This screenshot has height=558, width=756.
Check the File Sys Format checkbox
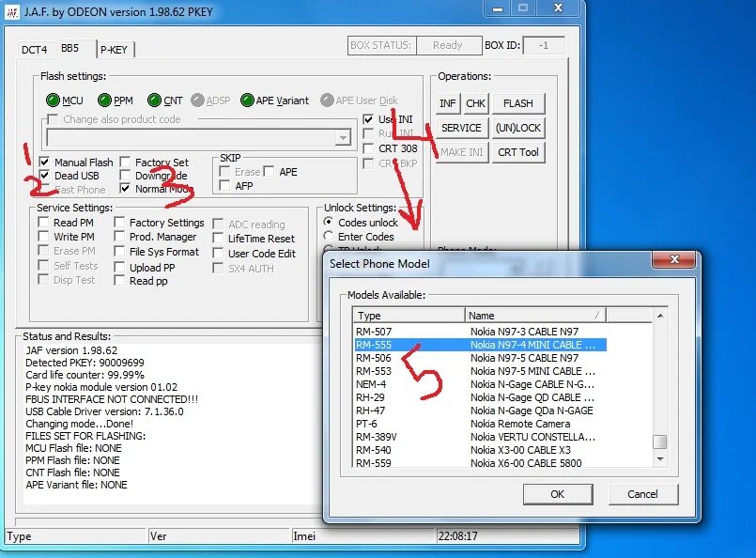pyautogui.click(x=119, y=251)
